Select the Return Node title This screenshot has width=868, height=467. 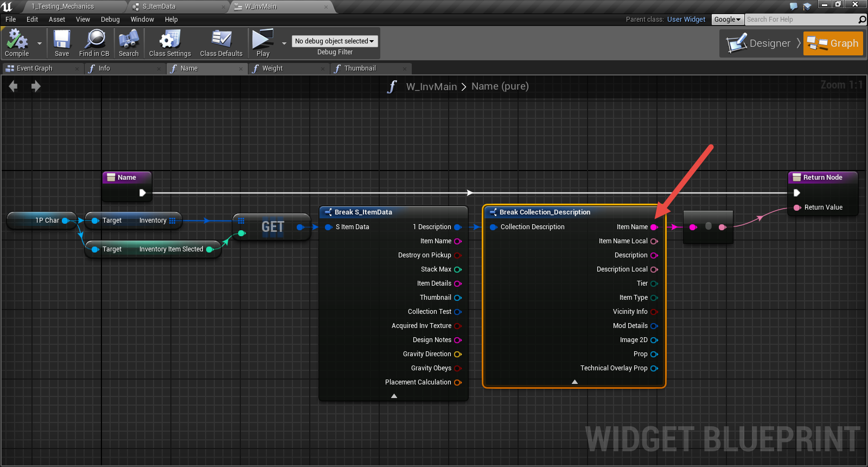tap(822, 178)
